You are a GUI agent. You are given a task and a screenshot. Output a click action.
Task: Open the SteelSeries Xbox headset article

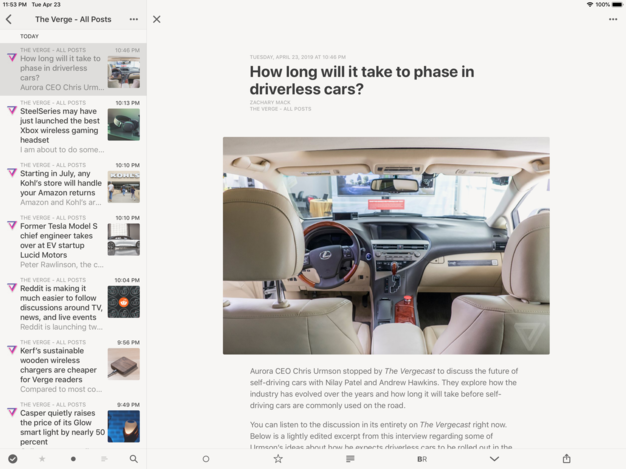coord(73,126)
